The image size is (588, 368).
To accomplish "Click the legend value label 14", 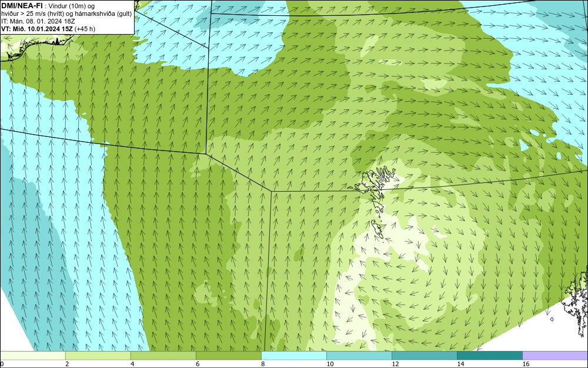I will point(460,364).
